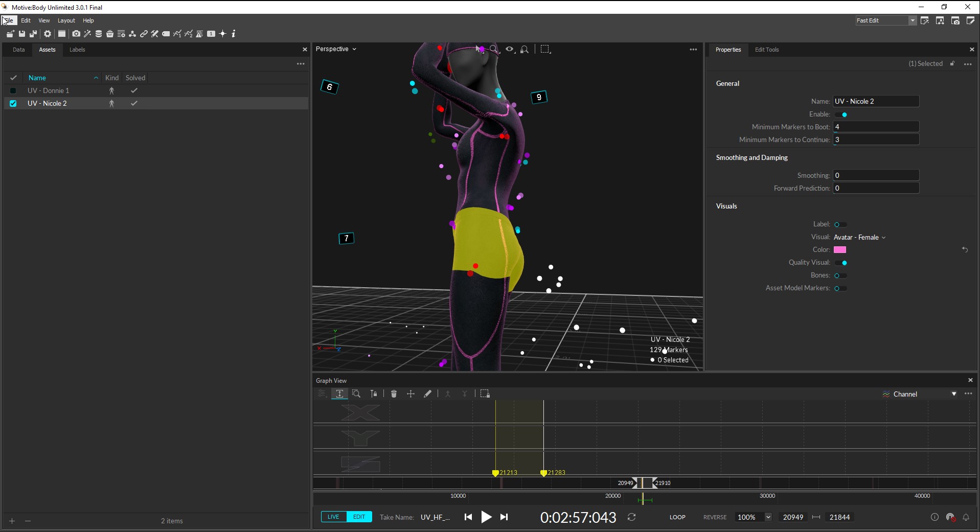Click the calibration layout icon with wand
The height and width of the screenshot is (532, 980).
click(x=925, y=20)
